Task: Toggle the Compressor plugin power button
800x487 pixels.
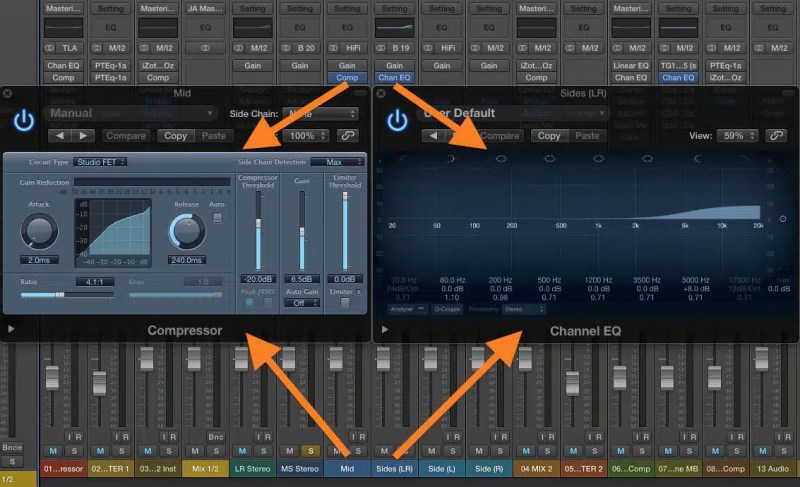Action: coord(23,121)
